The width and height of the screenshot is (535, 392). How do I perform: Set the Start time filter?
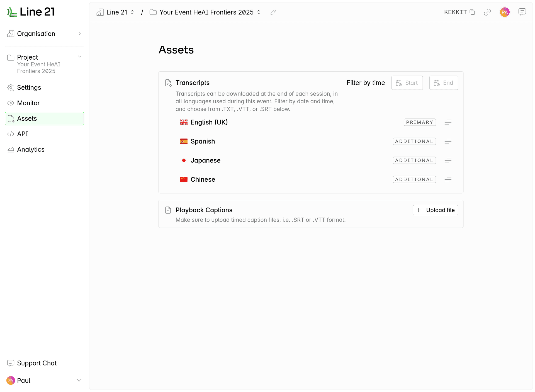[407, 83]
